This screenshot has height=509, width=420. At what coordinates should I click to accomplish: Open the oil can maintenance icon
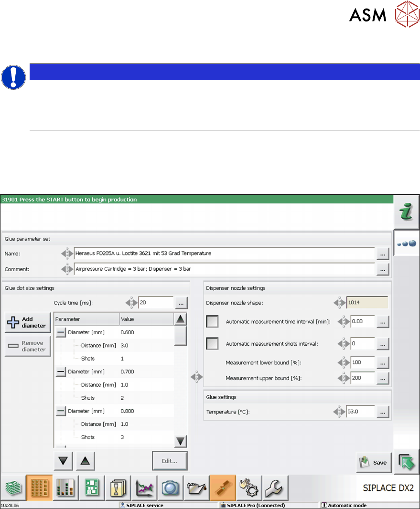click(x=197, y=488)
